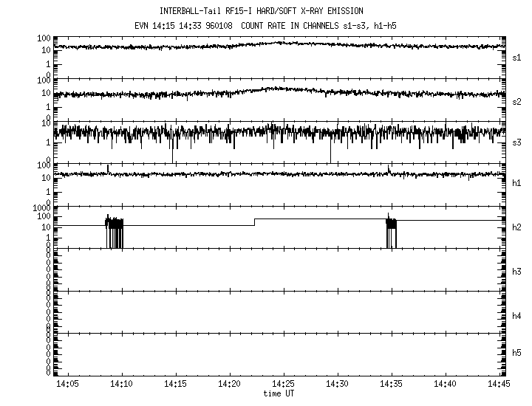
Task: Click the h4 channel label
Action: (x=517, y=316)
